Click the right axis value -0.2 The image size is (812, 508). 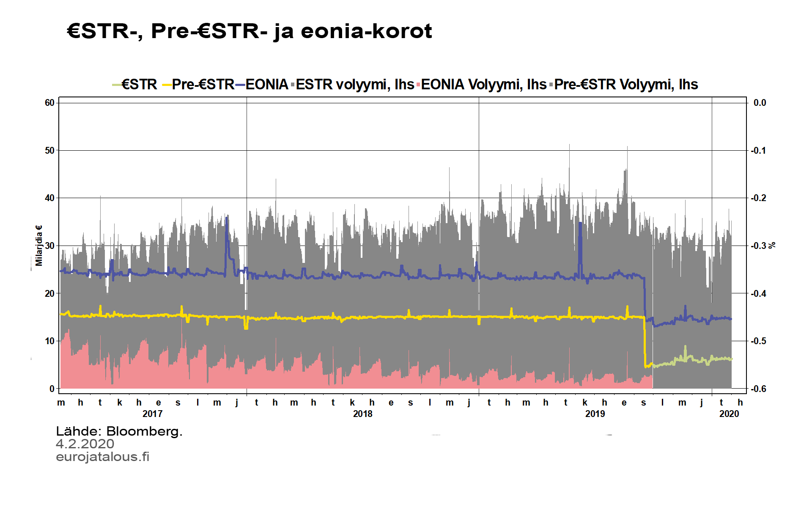click(x=758, y=198)
